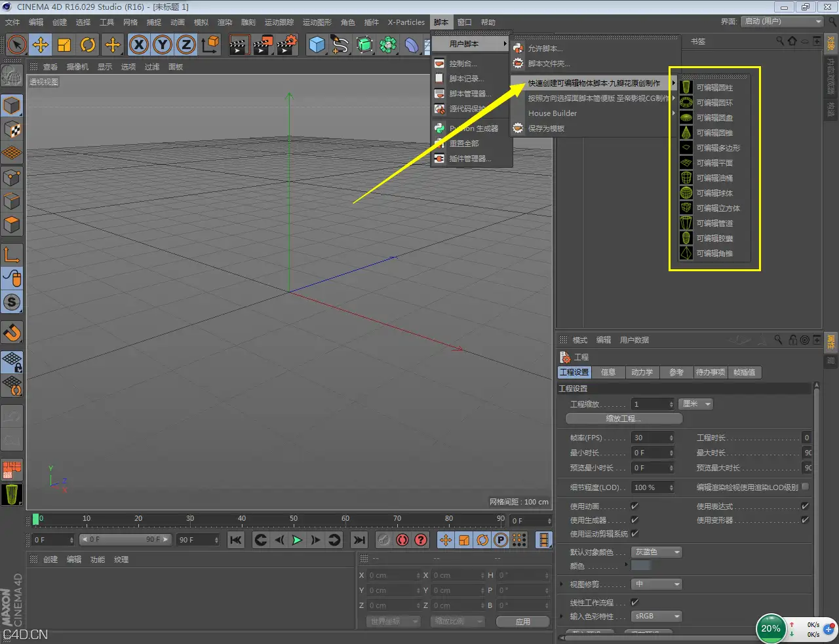Screen dimensions: 839x644
Task: Toggle the 使用表达式 checkbox
Action: [x=805, y=506]
